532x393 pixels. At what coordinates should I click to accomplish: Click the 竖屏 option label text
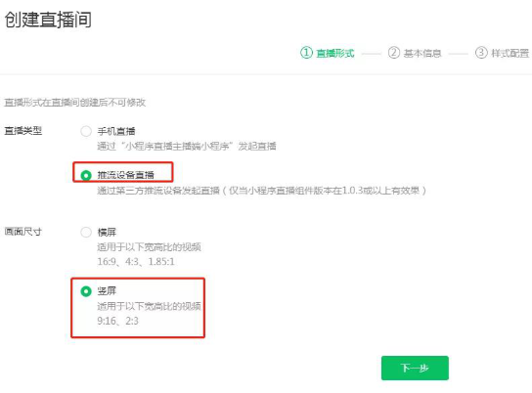(x=107, y=291)
